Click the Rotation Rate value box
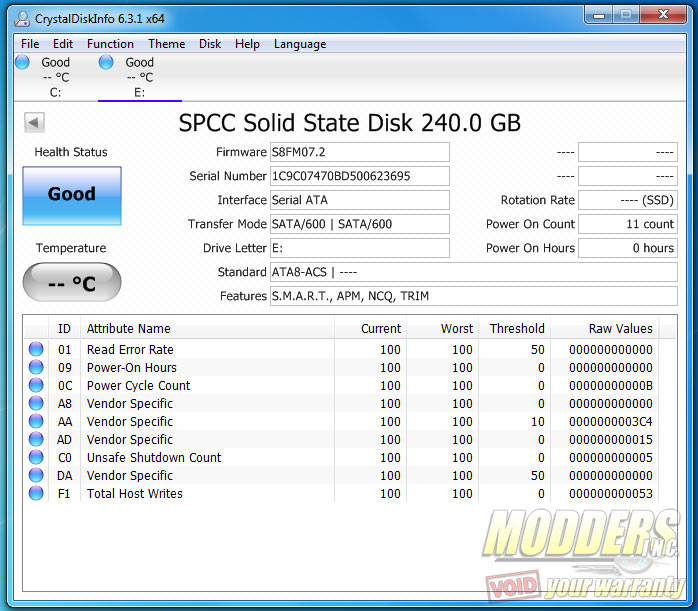The image size is (698, 611). pos(628,200)
